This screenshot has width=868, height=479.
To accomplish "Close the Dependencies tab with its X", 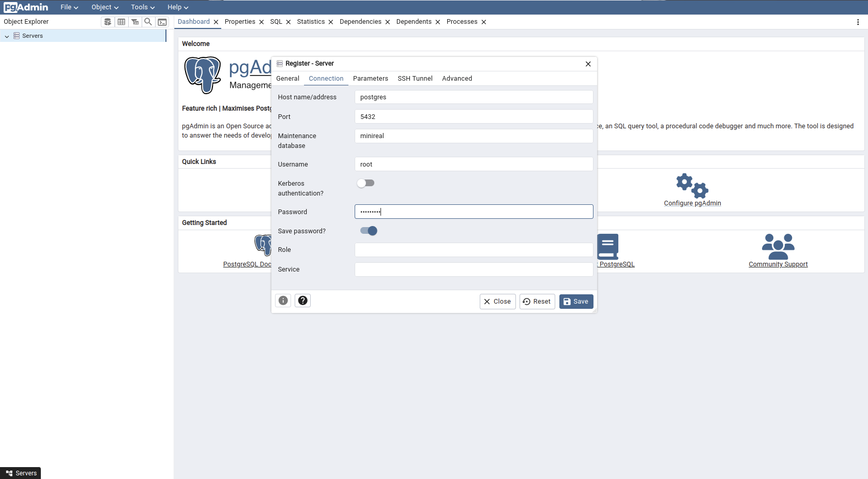I will point(388,22).
